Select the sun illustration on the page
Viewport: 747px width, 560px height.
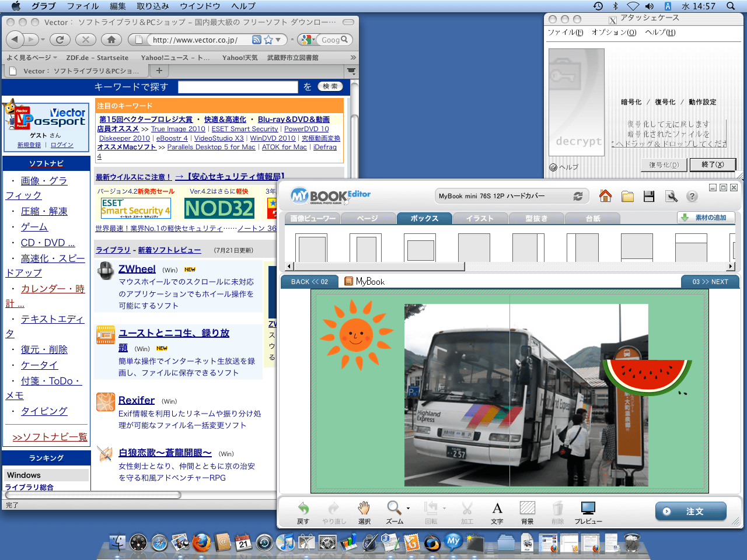[355, 335]
